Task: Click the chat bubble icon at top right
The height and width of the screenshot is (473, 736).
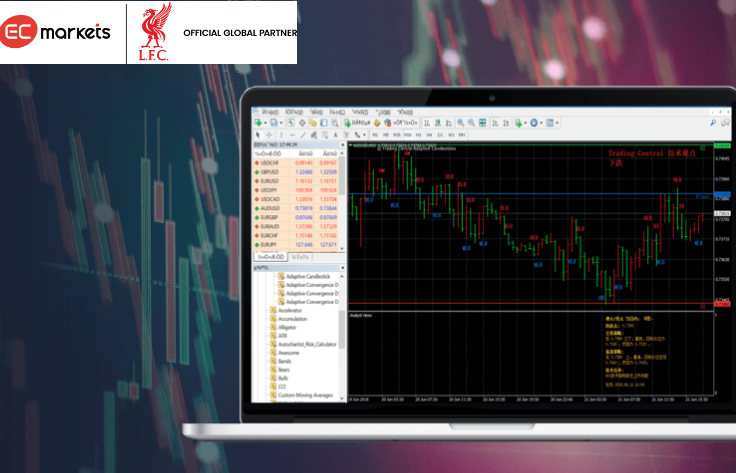Action: pyautogui.click(x=725, y=123)
